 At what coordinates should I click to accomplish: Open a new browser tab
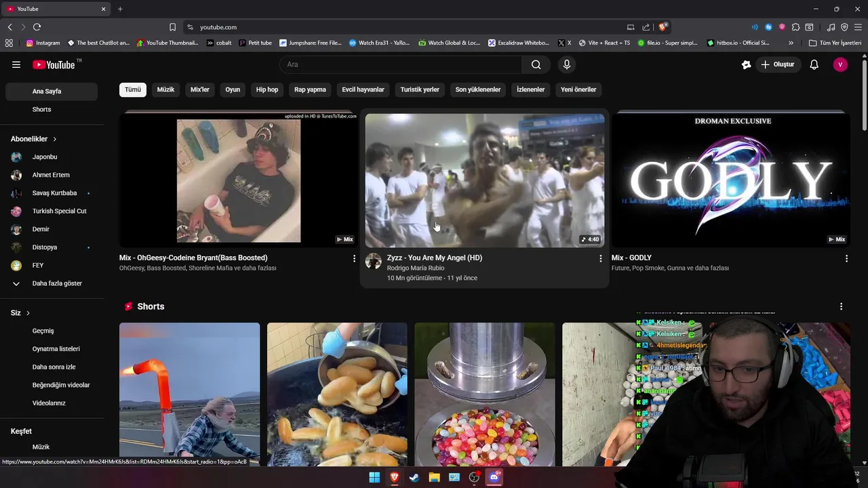[x=120, y=9]
